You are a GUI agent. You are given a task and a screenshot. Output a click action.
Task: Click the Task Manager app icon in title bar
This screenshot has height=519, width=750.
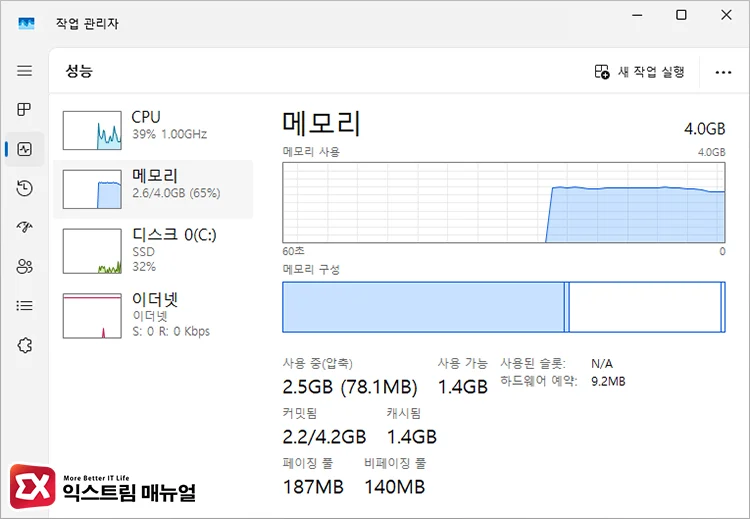(x=26, y=23)
